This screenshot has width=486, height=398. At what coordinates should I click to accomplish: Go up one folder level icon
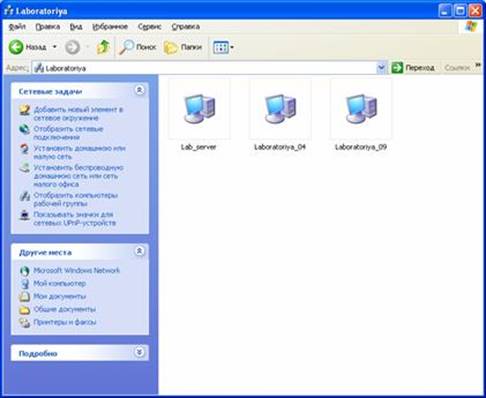(103, 47)
